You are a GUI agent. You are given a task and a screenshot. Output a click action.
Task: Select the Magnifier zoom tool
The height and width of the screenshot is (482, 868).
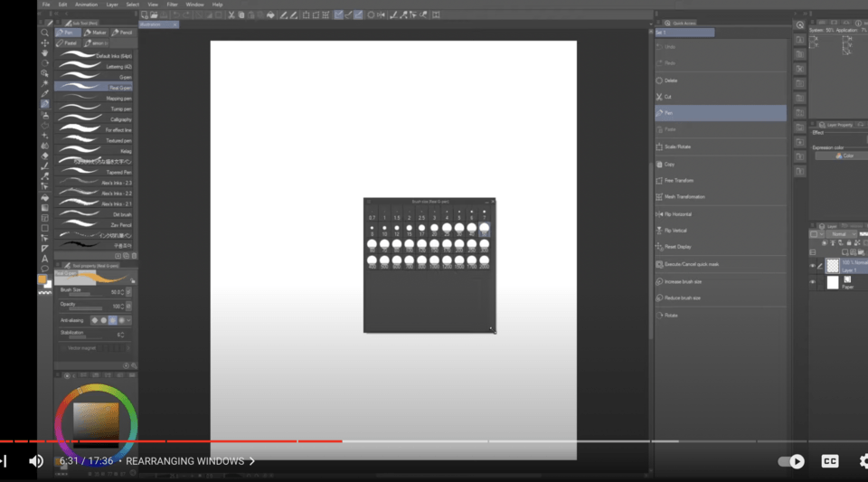pos(44,33)
